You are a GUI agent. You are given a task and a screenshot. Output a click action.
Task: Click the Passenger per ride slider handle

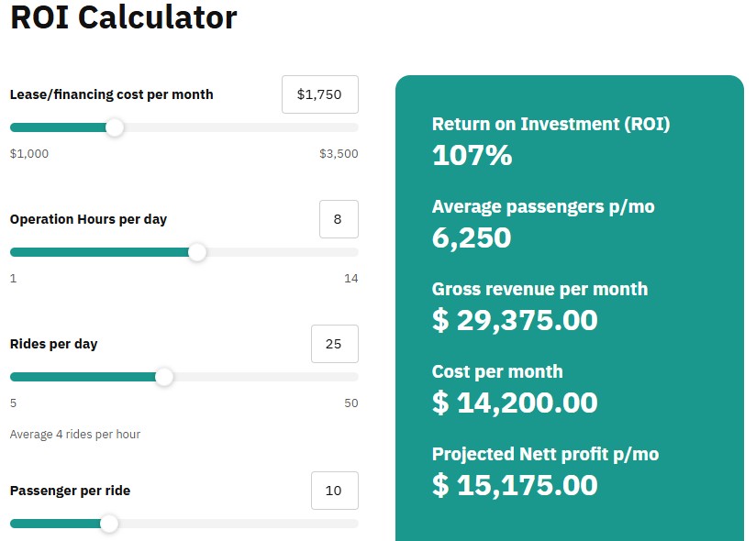coord(109,524)
